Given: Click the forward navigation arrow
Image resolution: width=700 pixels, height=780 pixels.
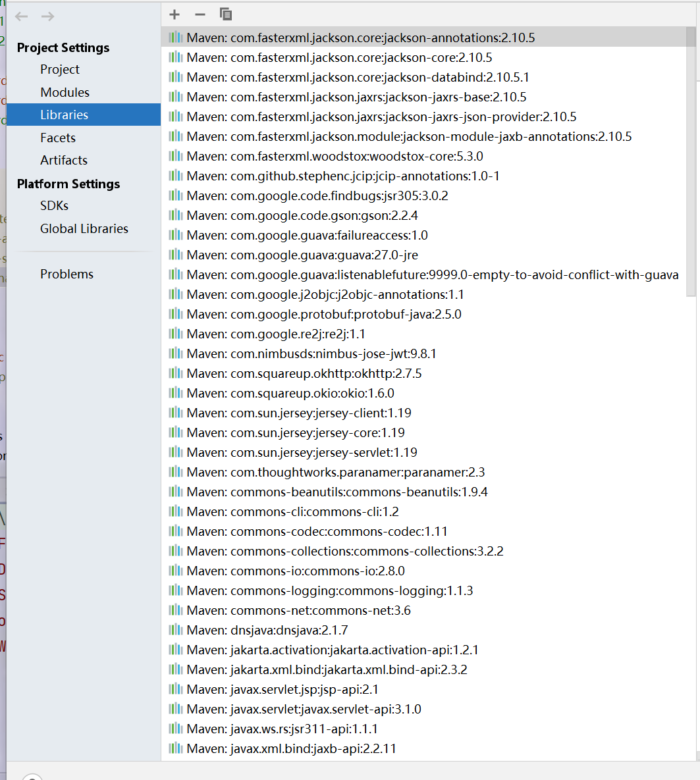Looking at the screenshot, I should click(x=47, y=16).
